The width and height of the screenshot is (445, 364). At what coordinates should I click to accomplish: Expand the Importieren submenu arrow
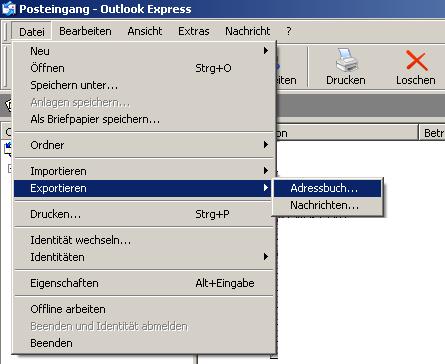point(266,171)
